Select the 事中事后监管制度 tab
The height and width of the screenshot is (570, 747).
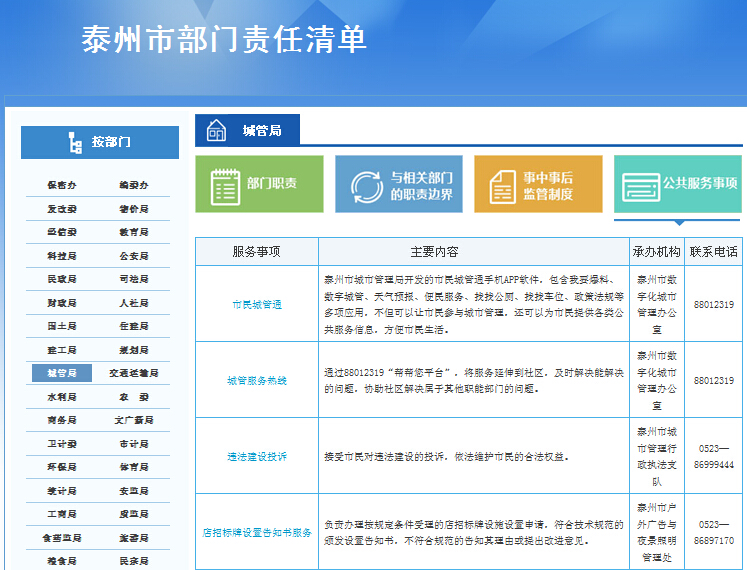(538, 185)
